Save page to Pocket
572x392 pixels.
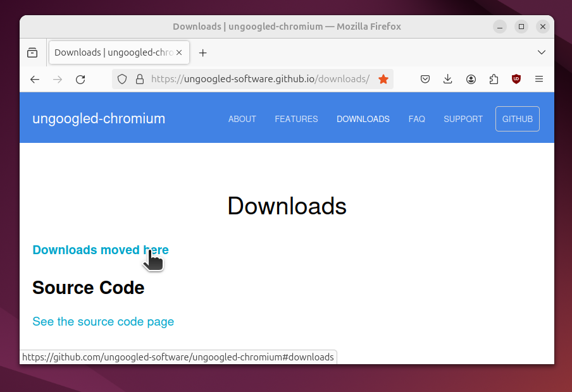coord(425,79)
